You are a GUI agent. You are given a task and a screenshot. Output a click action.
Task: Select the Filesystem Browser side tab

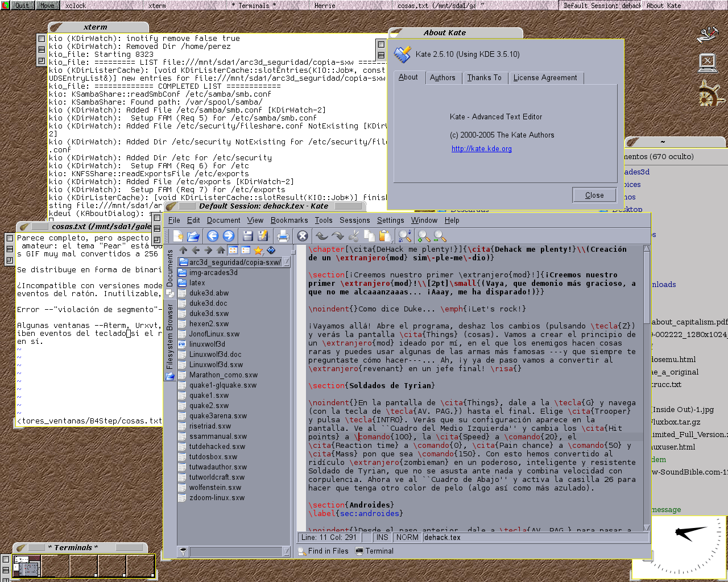pos(169,341)
